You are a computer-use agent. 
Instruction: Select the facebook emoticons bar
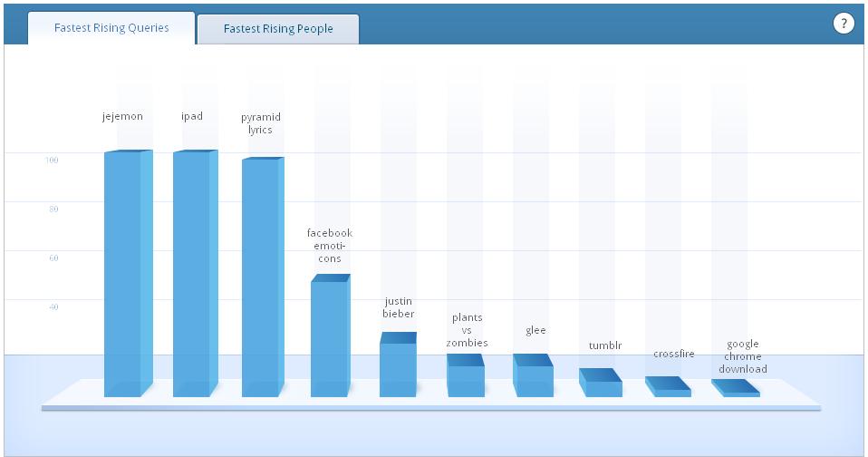point(330,337)
